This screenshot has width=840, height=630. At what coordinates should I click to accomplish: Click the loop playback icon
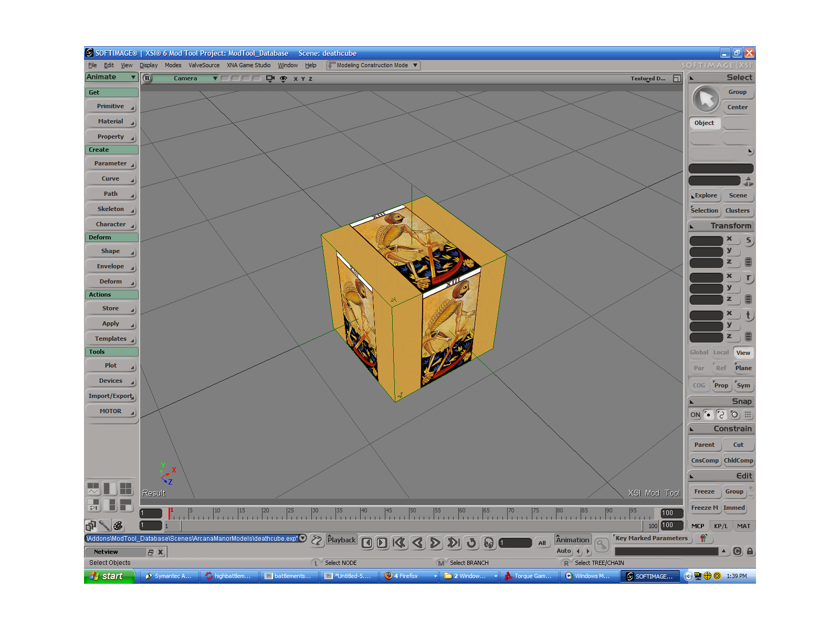pyautogui.click(x=471, y=543)
